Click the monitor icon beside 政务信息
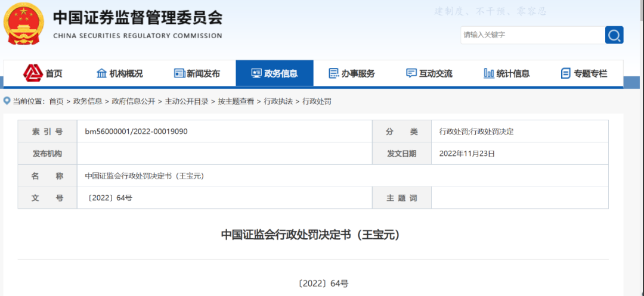Image resolution: width=644 pixels, height=296 pixels. (256, 73)
